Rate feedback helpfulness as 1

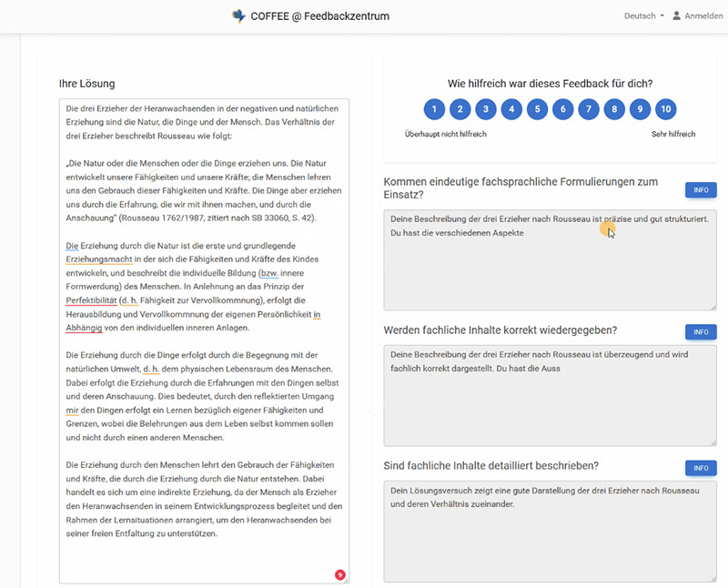tap(434, 109)
